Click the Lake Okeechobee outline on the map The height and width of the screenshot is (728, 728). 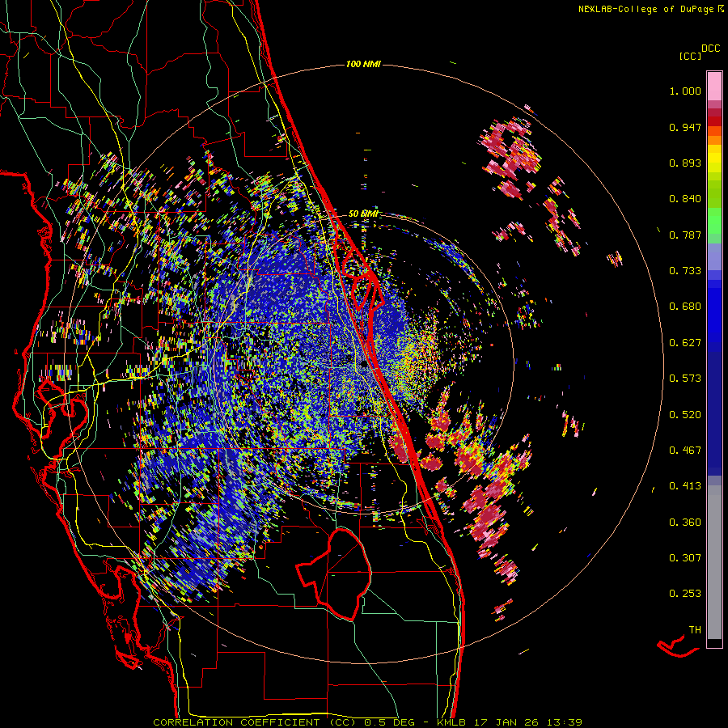334,574
